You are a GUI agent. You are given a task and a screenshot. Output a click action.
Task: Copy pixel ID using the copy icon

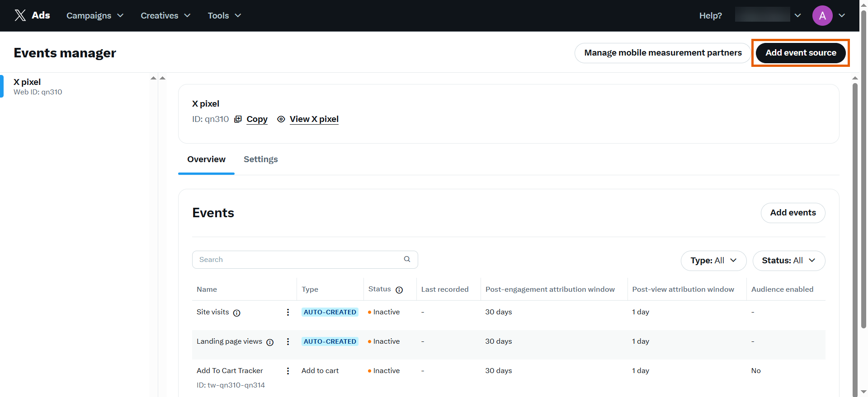tap(238, 119)
